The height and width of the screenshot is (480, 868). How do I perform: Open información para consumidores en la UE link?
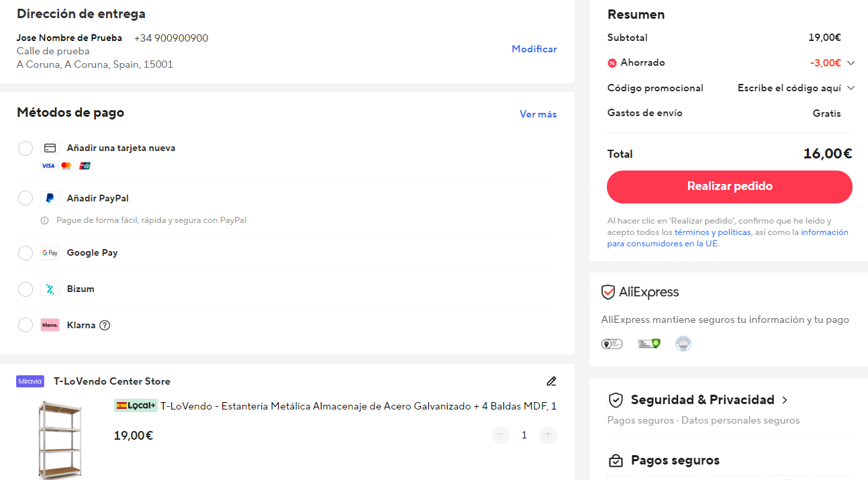click(x=728, y=238)
